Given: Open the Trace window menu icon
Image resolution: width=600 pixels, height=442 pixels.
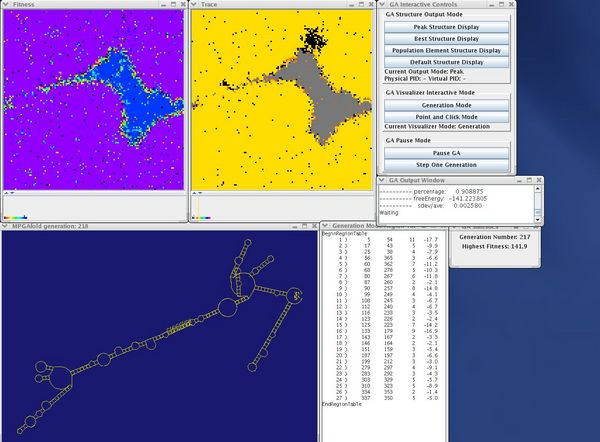Looking at the screenshot, I should 195,5.
